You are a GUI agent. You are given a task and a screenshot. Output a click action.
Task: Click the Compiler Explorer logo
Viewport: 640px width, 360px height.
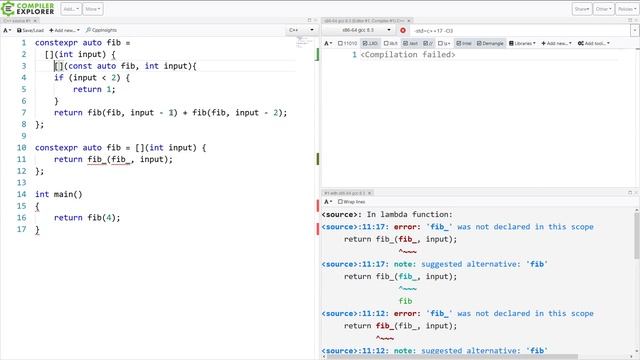28,9
